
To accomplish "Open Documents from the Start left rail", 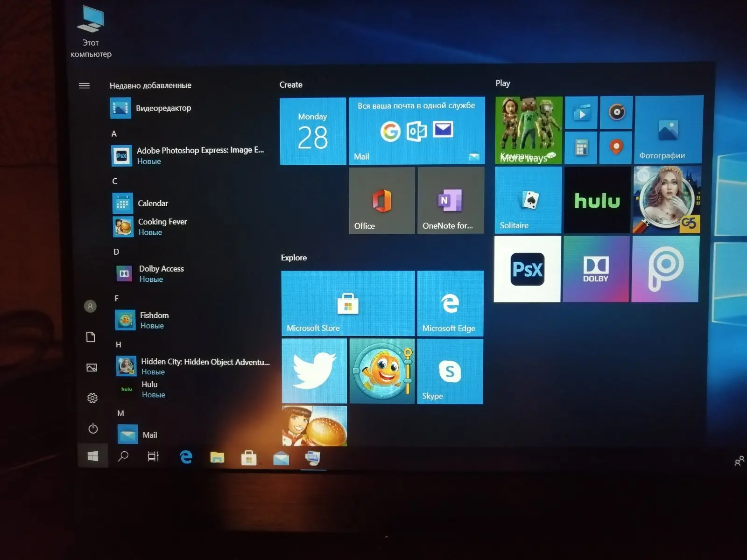I will (91, 337).
